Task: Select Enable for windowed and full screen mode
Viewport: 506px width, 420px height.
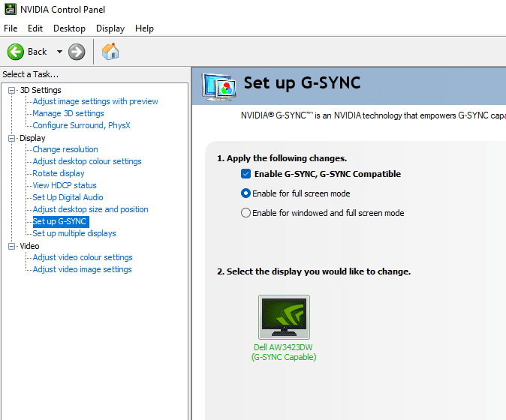Action: coord(245,213)
